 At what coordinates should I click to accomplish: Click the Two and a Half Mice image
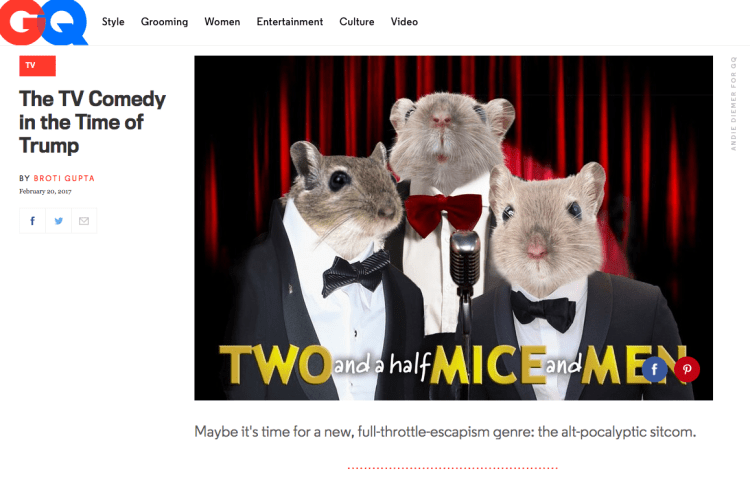coord(453,228)
